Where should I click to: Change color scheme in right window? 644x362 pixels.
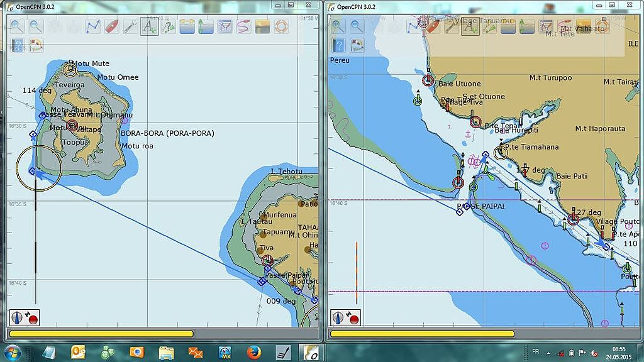[x=584, y=26]
